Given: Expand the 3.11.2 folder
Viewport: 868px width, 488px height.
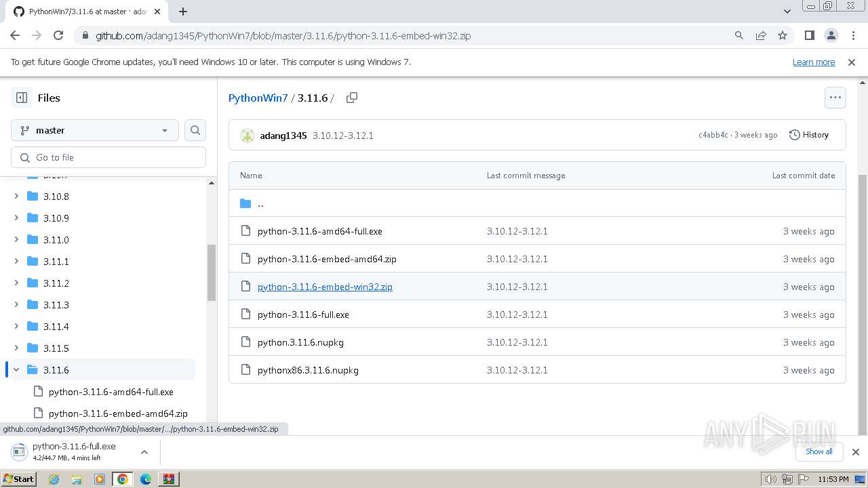Looking at the screenshot, I should [16, 283].
